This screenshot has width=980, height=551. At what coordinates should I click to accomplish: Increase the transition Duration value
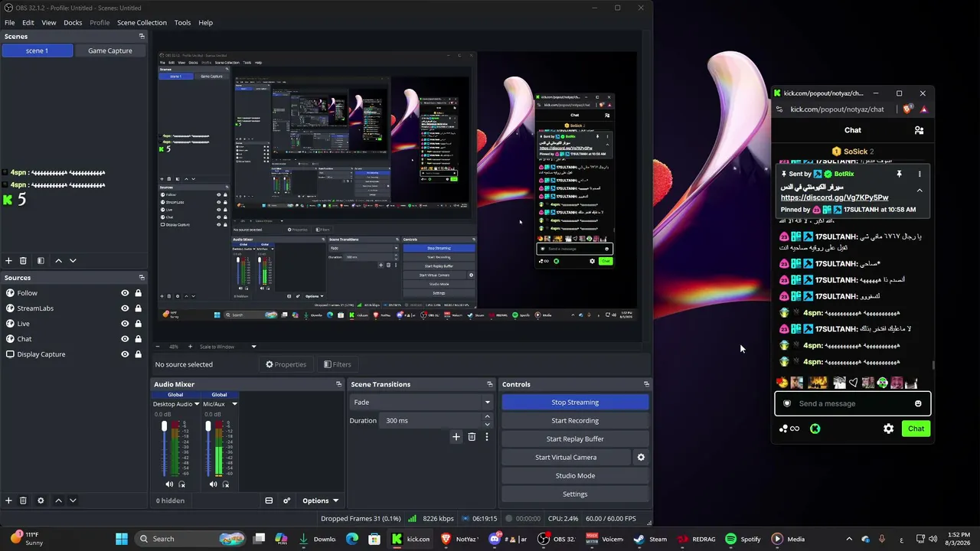[x=487, y=417]
